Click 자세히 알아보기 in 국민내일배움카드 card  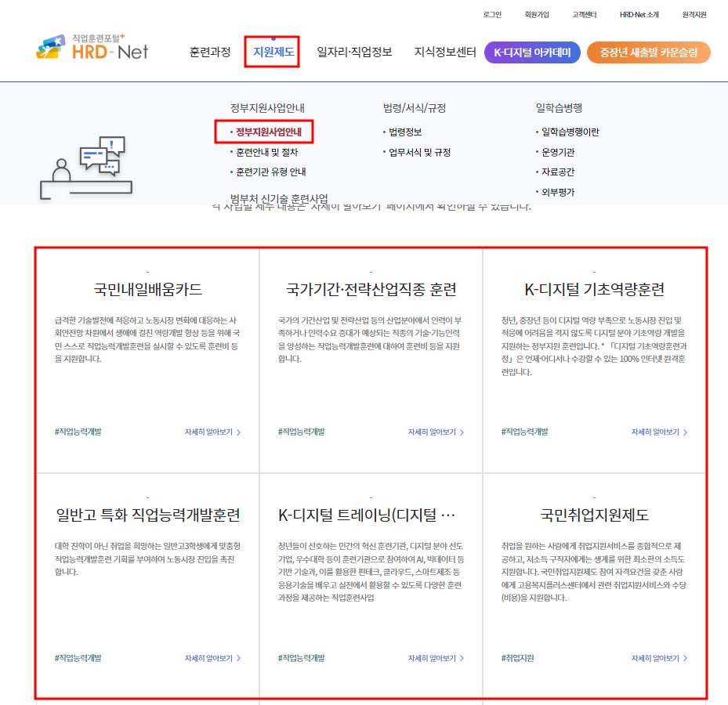(212, 432)
